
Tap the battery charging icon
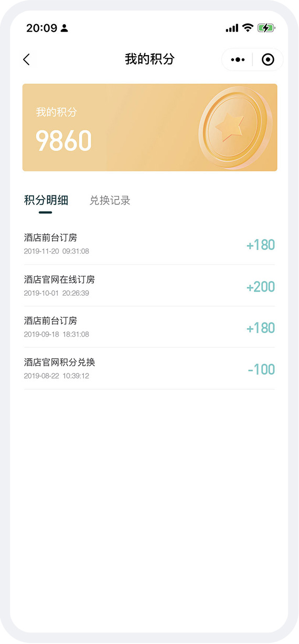[265, 28]
